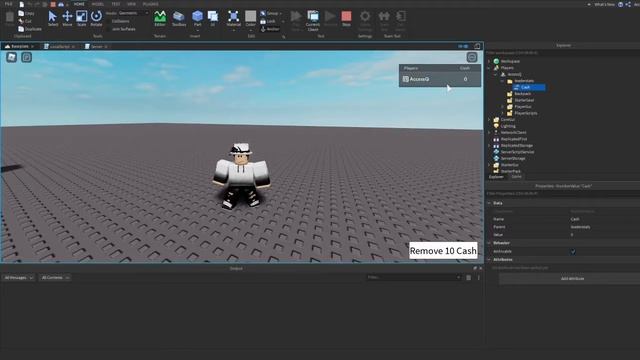The image size is (640, 360).
Task: Toggle the Archivable checkbox in Properties
Action: [573, 251]
